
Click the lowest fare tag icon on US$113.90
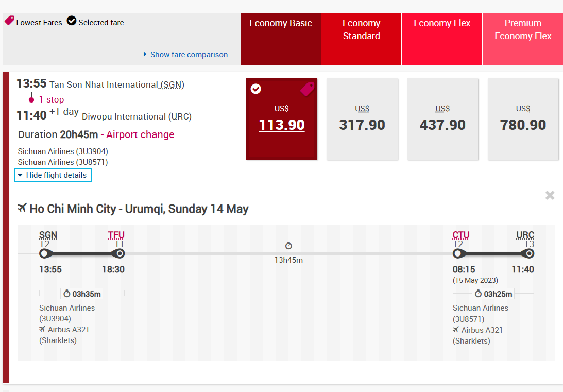(x=307, y=90)
